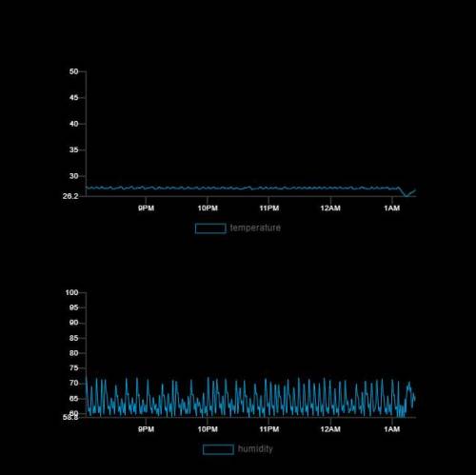Click the 11PM tick on temperature chart
Viewport: 476px width, 475px height.
click(x=269, y=208)
